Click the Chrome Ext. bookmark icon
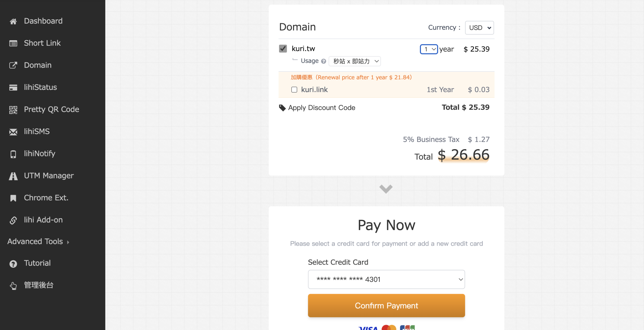The width and height of the screenshot is (644, 330). [x=13, y=198]
